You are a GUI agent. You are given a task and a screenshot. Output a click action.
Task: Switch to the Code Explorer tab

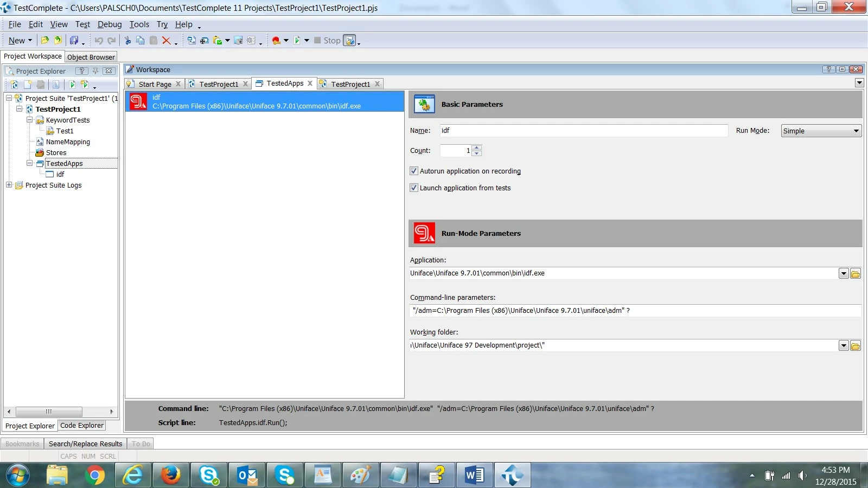click(x=82, y=426)
